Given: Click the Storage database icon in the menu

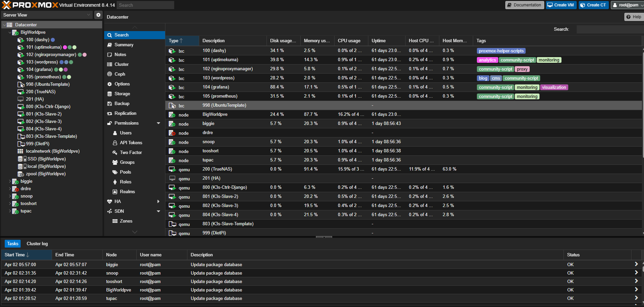Looking at the screenshot, I should point(110,94).
